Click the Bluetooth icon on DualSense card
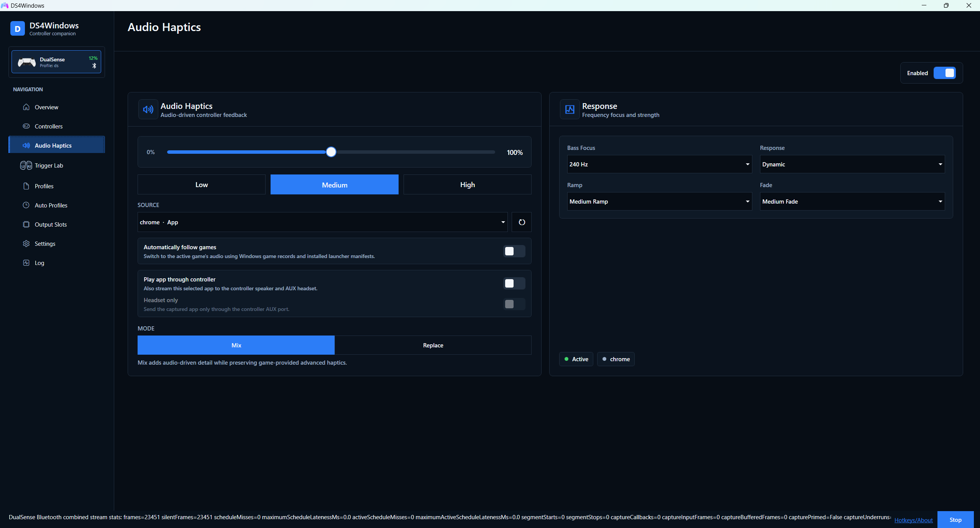 click(94, 66)
